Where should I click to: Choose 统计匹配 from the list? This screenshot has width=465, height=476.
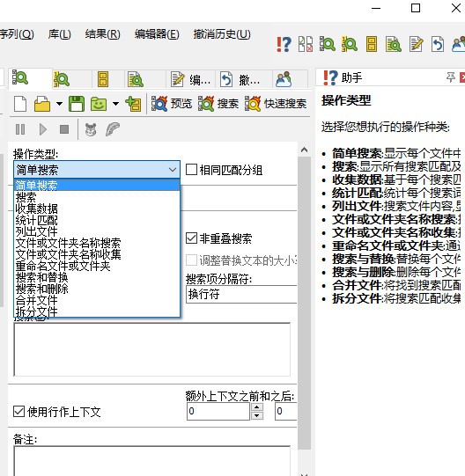pos(97,220)
